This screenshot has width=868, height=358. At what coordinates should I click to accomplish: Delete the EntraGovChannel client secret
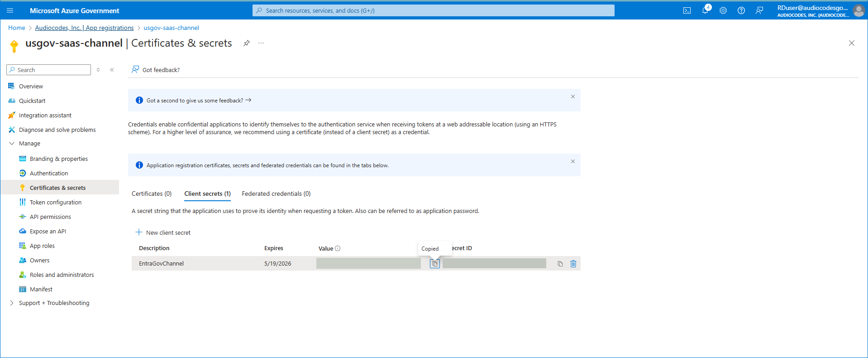click(x=573, y=264)
